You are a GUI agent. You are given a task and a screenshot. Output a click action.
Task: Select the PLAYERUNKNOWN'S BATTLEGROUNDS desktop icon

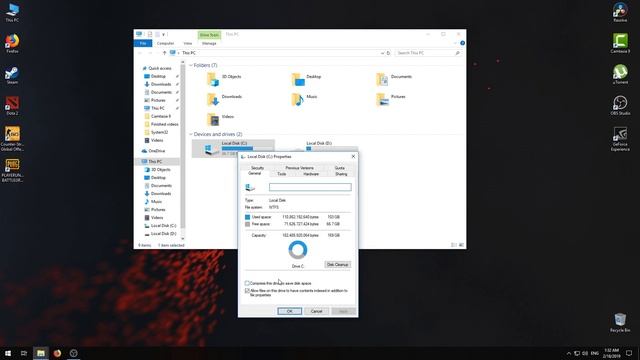12,170
